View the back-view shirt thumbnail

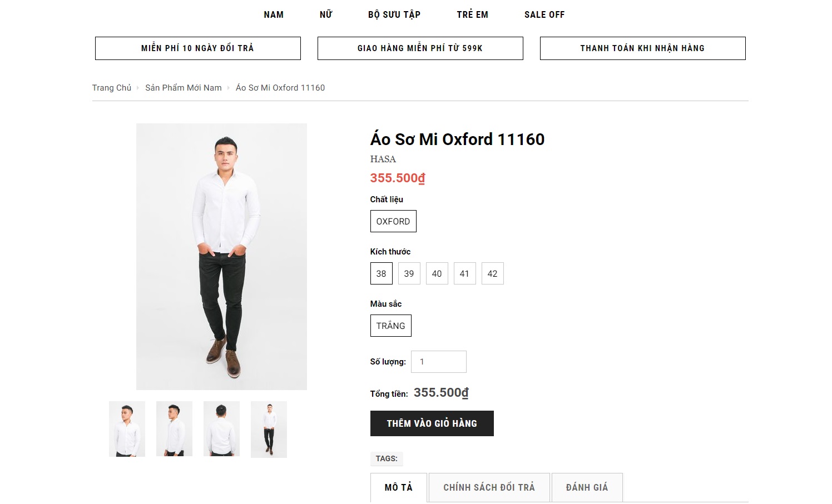[x=222, y=429]
